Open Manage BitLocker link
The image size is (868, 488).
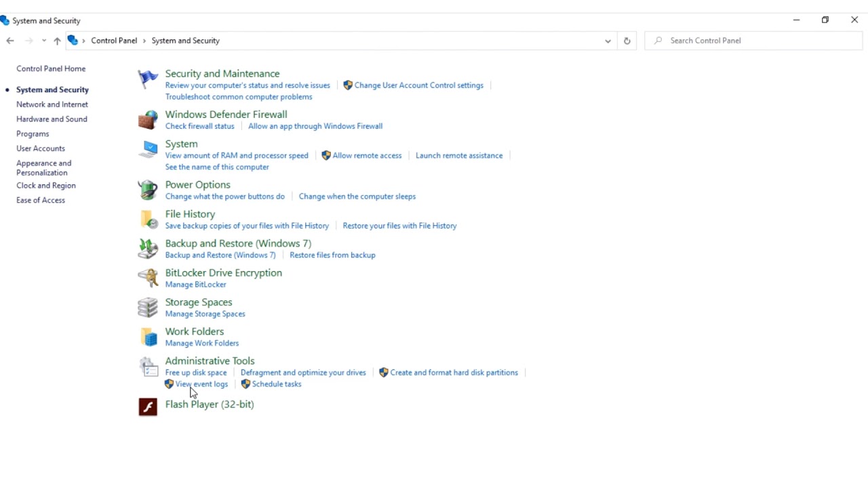195,285
